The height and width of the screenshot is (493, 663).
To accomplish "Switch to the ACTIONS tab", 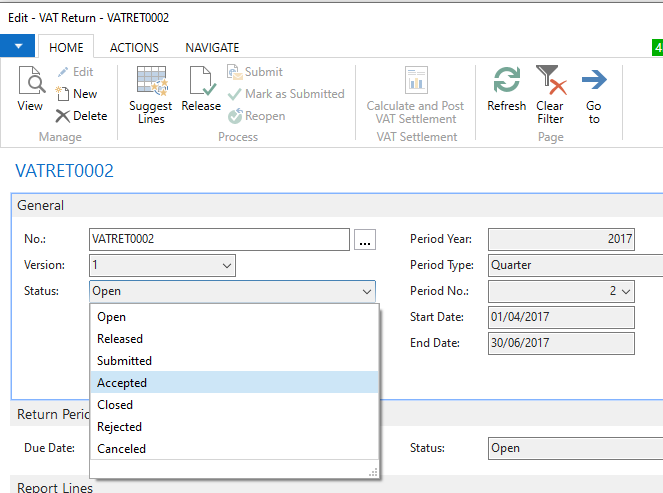I will (x=134, y=47).
